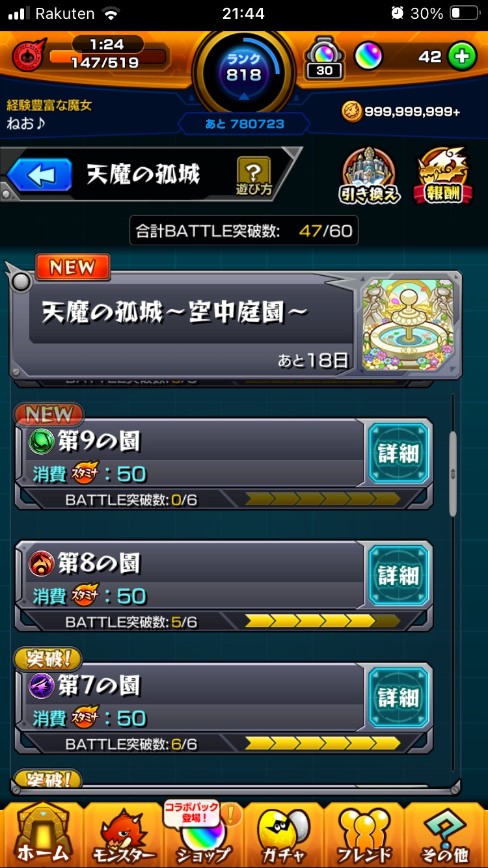Go to the ホーム tab
The width and height of the screenshot is (488, 868).
click(42, 834)
